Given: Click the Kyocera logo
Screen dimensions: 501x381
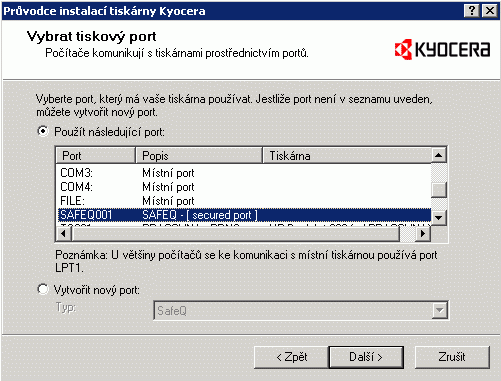Looking at the screenshot, I should click(x=442, y=49).
